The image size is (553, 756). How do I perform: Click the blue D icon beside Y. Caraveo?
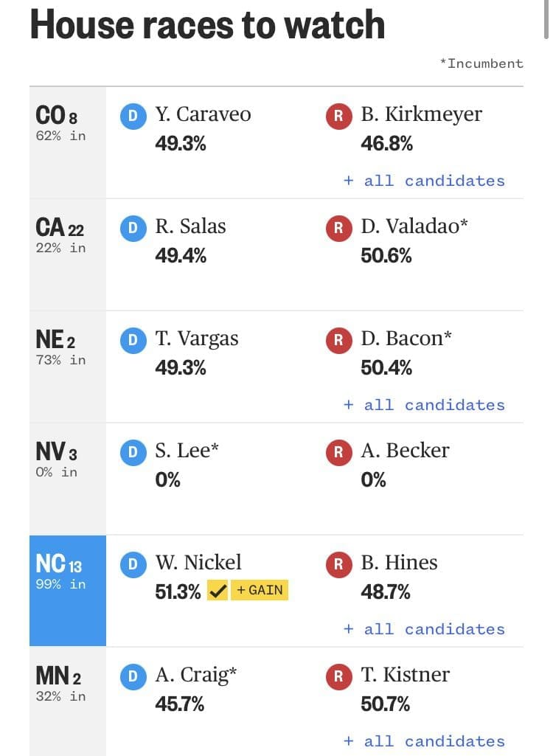133,115
